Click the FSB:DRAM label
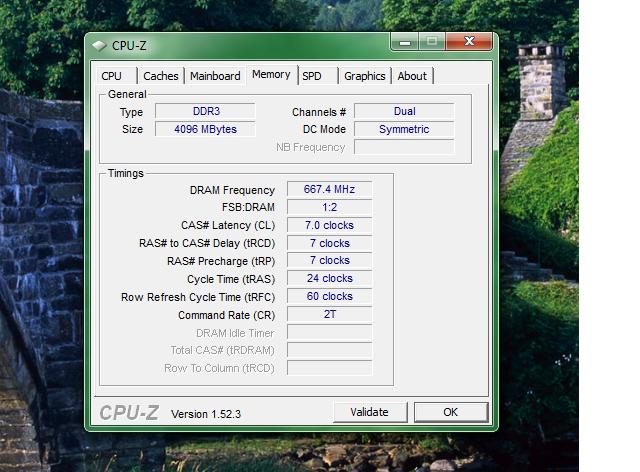The image size is (640, 472). [x=248, y=207]
